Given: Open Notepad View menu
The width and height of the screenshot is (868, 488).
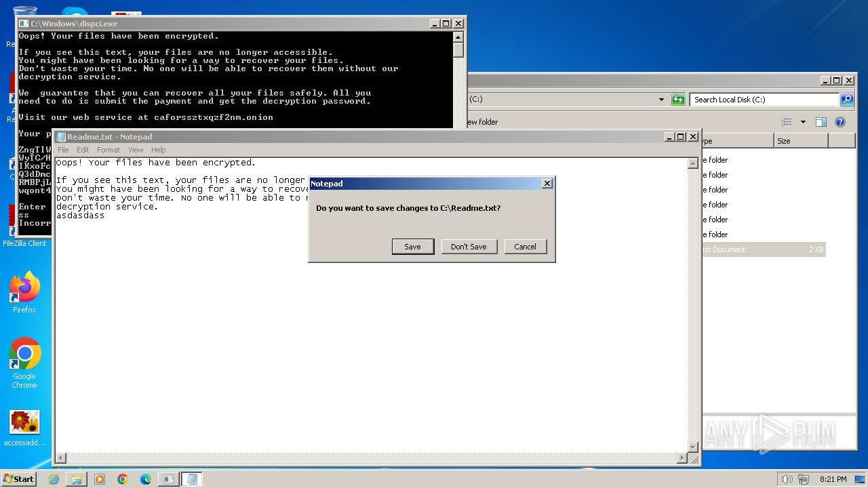Looking at the screenshot, I should tap(136, 150).
